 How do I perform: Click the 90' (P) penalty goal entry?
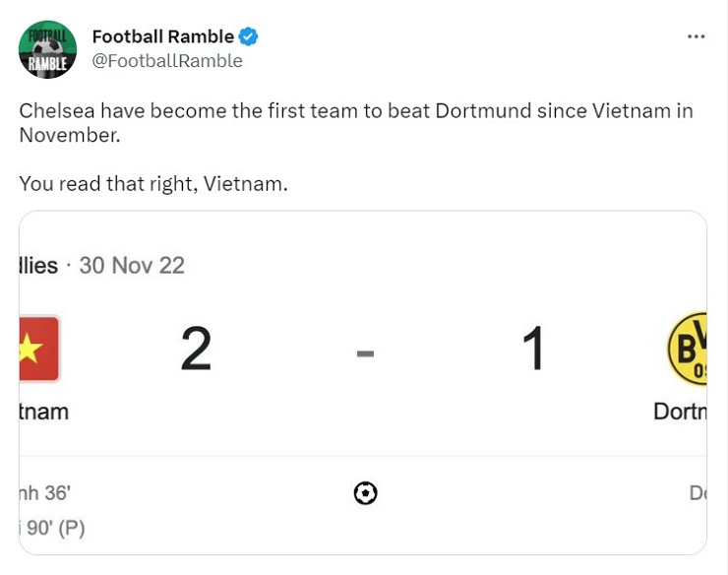53,528
